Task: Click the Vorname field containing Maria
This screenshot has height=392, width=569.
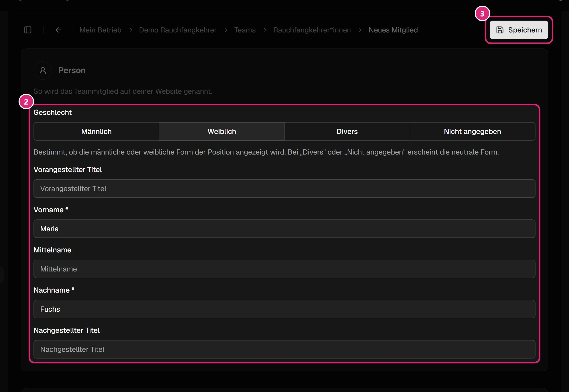Action: 284,229
